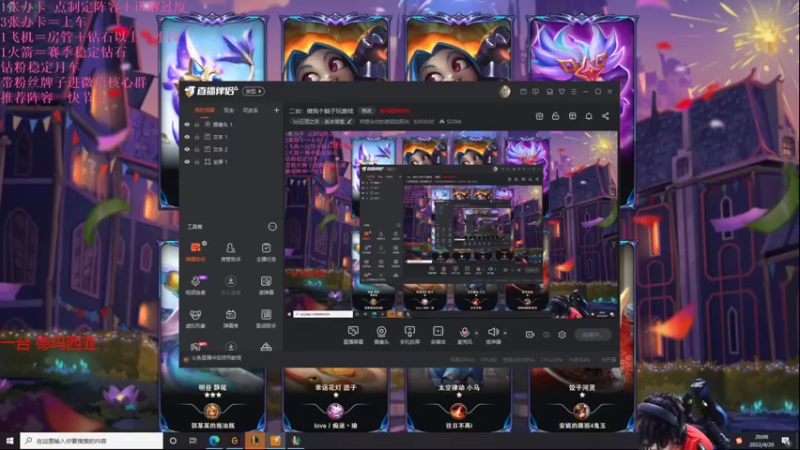Lock the 文本 1 layer

197,137
